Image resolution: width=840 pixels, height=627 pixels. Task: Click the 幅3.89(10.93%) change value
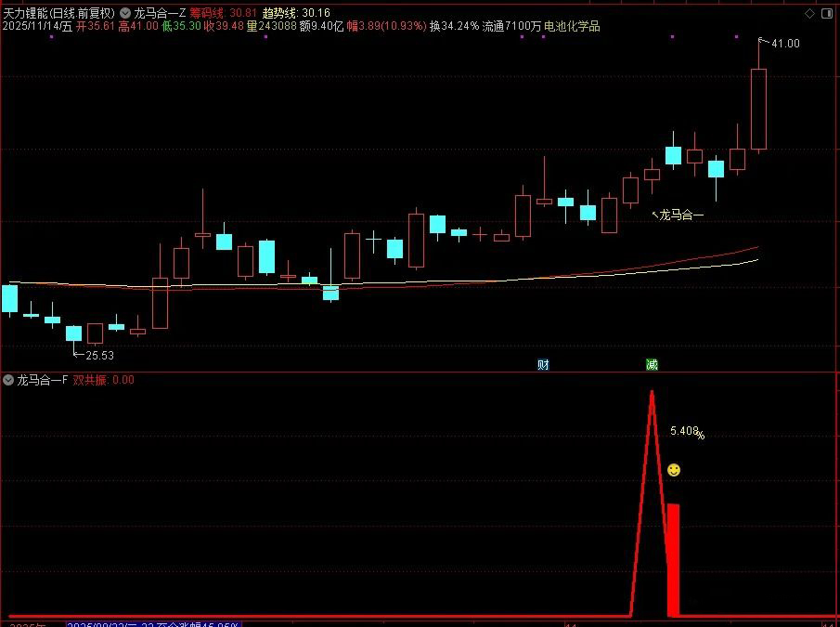point(387,26)
